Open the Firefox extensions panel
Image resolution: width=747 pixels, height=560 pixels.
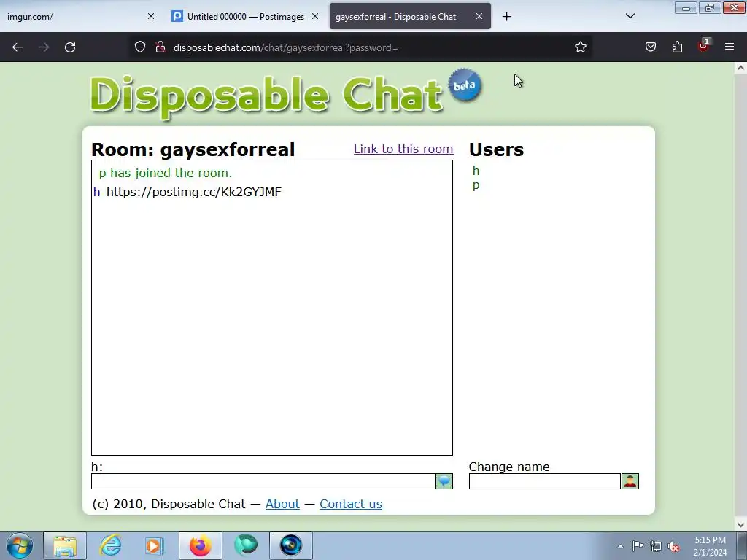point(677,47)
